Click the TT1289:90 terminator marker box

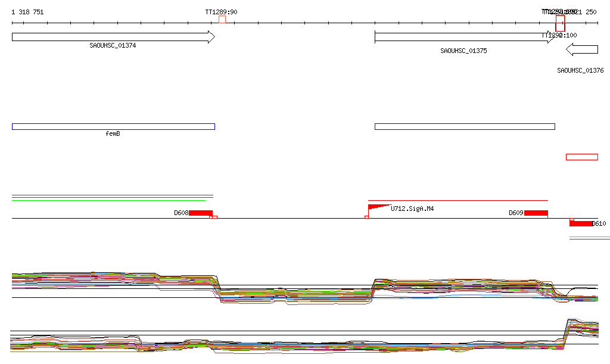click(222, 20)
